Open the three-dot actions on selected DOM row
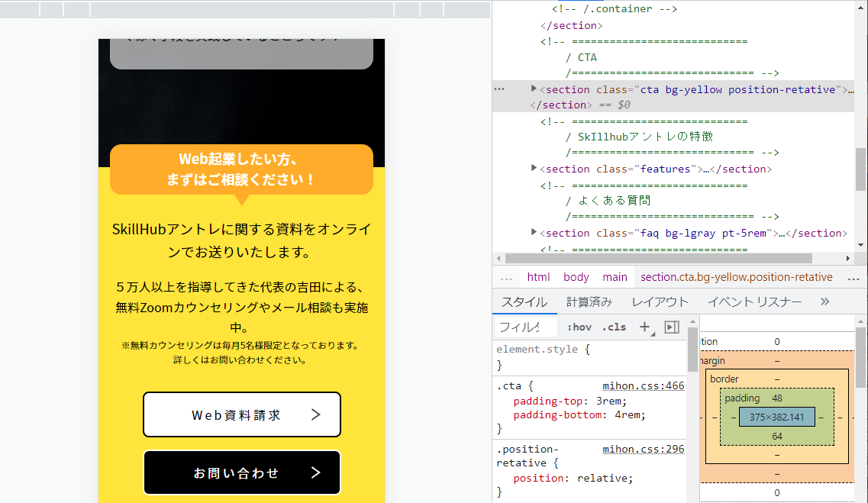The width and height of the screenshot is (868, 503). [x=499, y=89]
